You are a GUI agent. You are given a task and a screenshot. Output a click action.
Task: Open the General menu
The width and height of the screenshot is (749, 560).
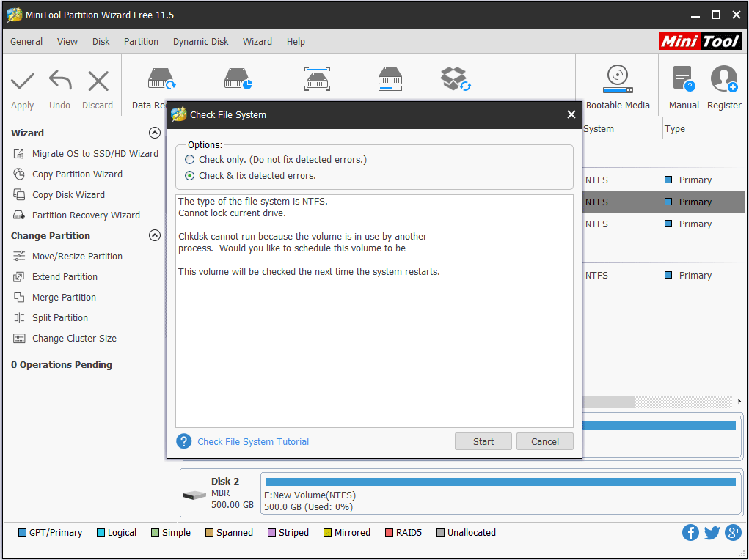(x=26, y=42)
